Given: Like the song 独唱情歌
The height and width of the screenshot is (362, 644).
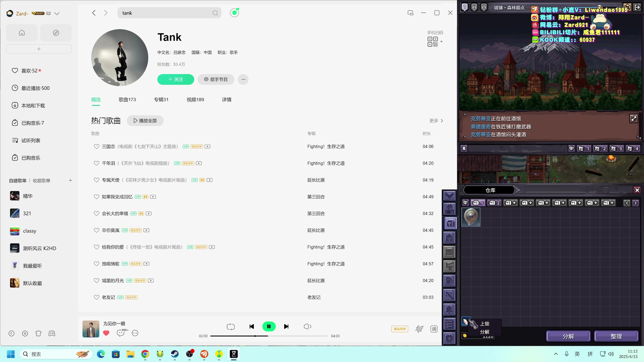Looking at the screenshot, I should coord(97,264).
